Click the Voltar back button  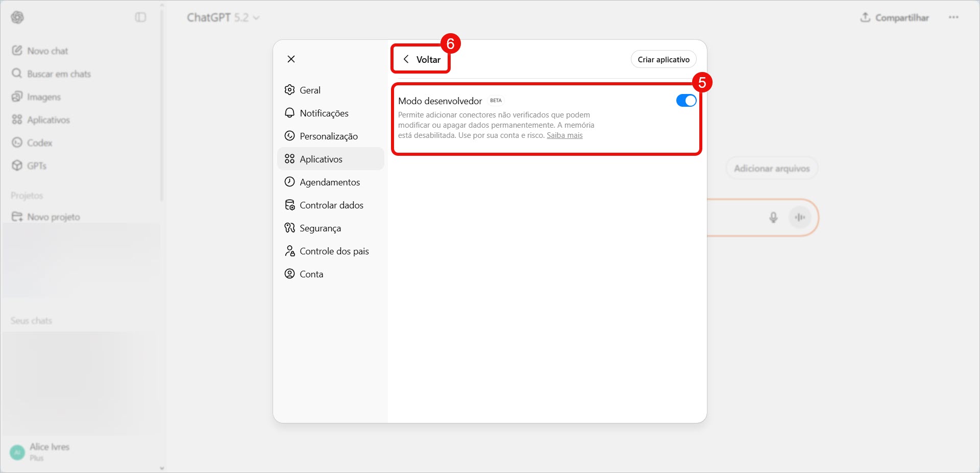click(422, 60)
